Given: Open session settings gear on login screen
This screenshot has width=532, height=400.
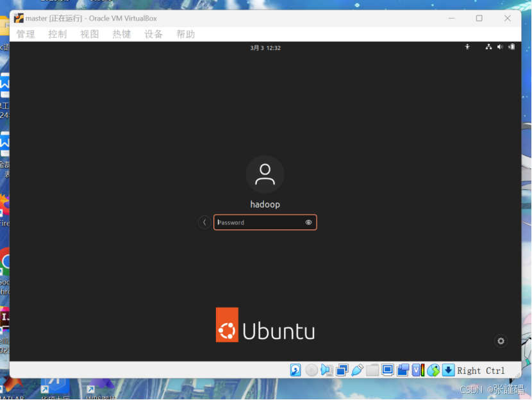Looking at the screenshot, I should [501, 341].
